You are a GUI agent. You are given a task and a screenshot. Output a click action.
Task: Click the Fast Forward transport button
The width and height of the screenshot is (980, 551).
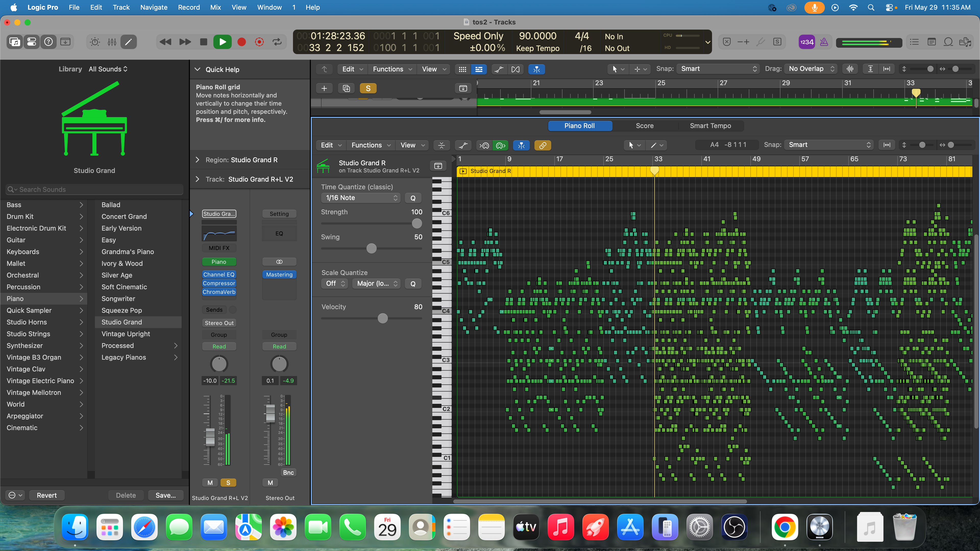[185, 42]
